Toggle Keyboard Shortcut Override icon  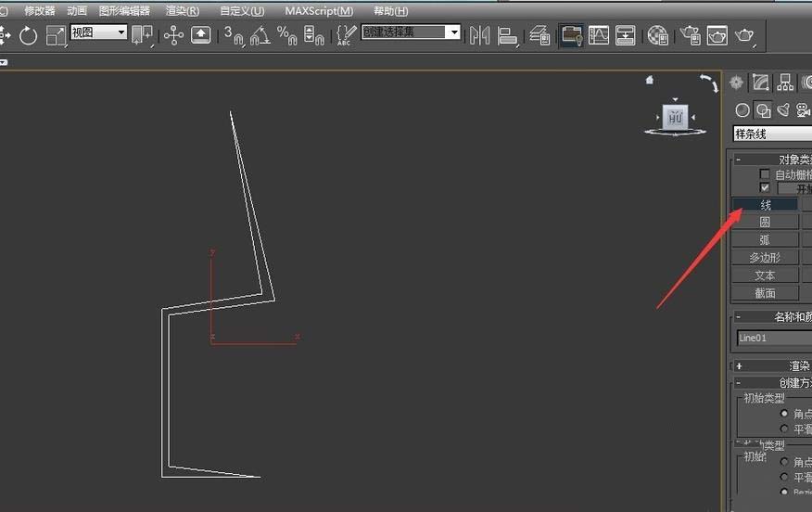click(201, 35)
